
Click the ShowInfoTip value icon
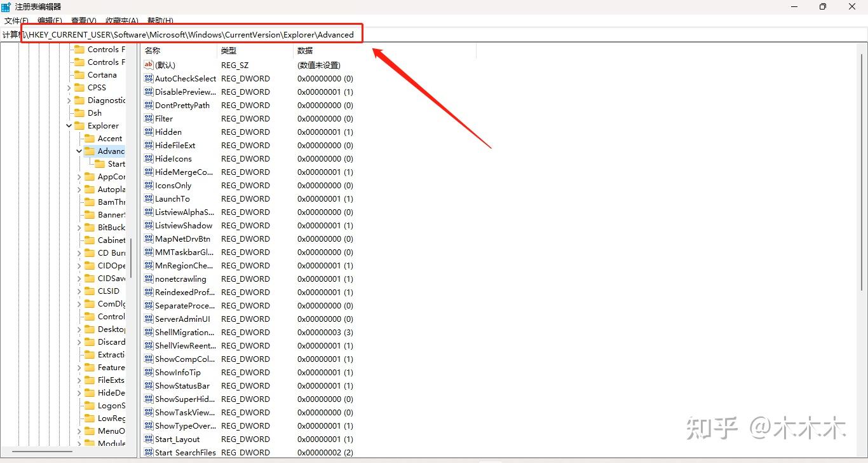tap(149, 372)
